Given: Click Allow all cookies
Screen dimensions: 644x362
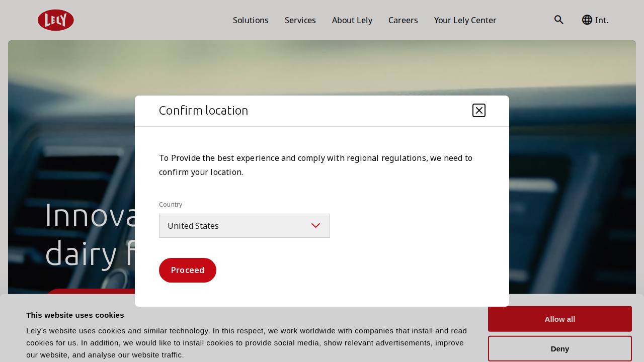Looking at the screenshot, I should click(x=559, y=319).
